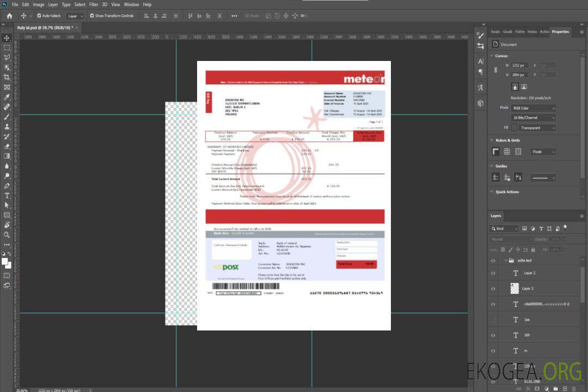Viewport: 588px width, 392px height.
Task: Open the Paragraph panel icon
Action: coord(481,72)
